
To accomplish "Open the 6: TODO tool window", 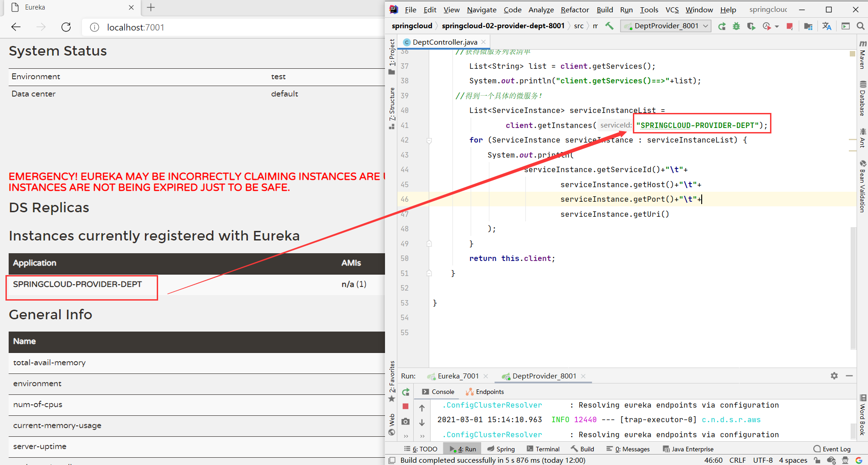I will click(421, 449).
